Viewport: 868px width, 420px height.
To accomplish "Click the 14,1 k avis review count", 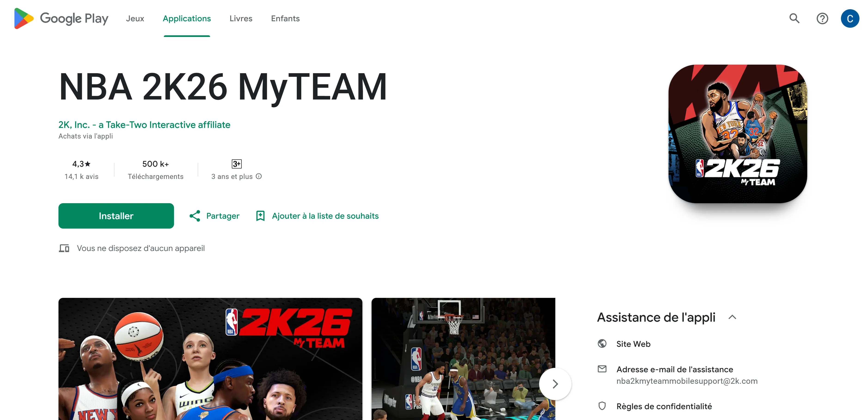I will [x=81, y=177].
